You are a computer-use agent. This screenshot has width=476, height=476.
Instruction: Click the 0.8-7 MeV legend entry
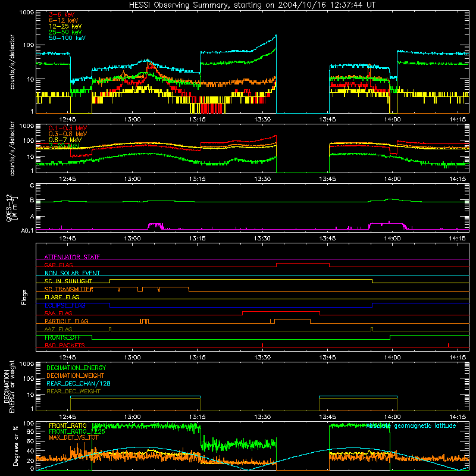65,140
